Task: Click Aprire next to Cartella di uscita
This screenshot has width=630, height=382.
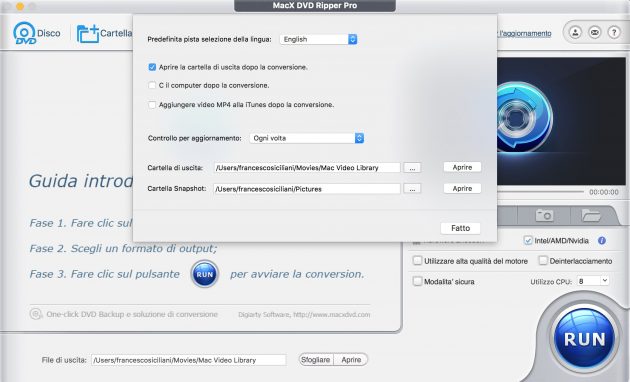Action: coord(462,167)
